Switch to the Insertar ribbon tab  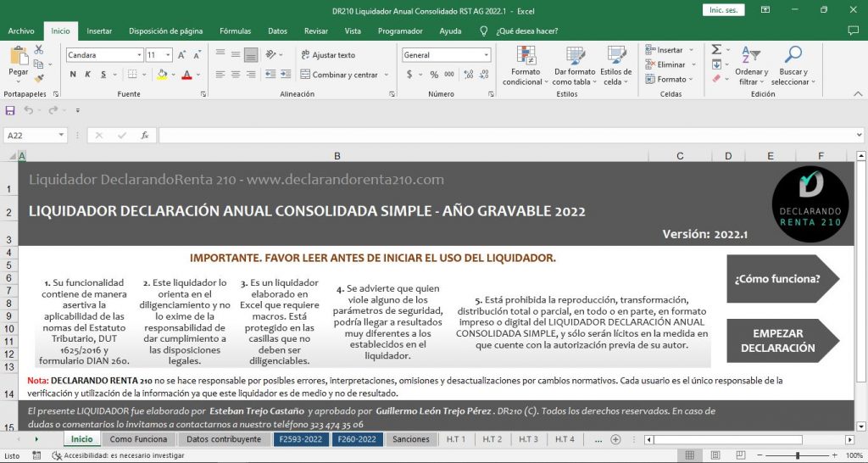tap(99, 31)
